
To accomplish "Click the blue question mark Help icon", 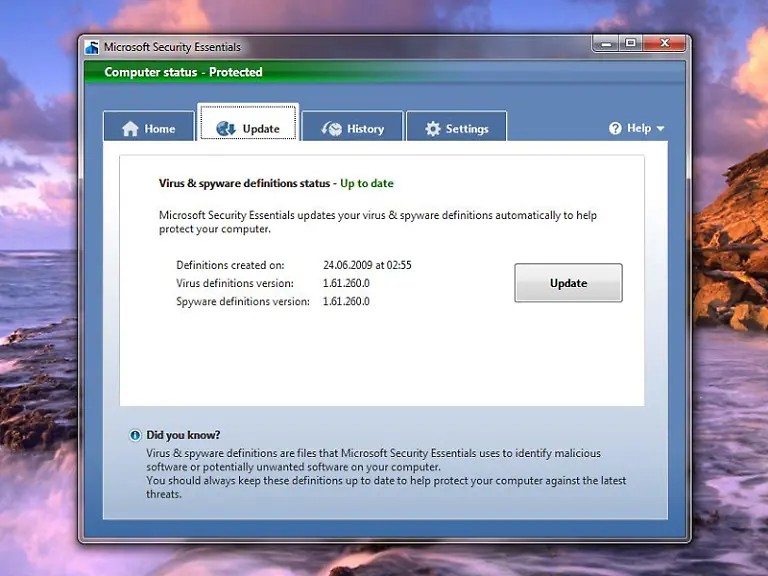I will pyautogui.click(x=616, y=129).
